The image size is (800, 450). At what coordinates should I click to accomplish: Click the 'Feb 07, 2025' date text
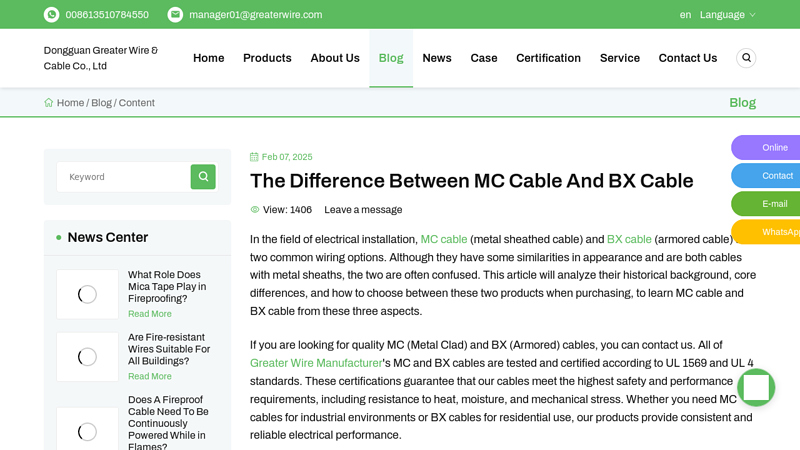(287, 157)
